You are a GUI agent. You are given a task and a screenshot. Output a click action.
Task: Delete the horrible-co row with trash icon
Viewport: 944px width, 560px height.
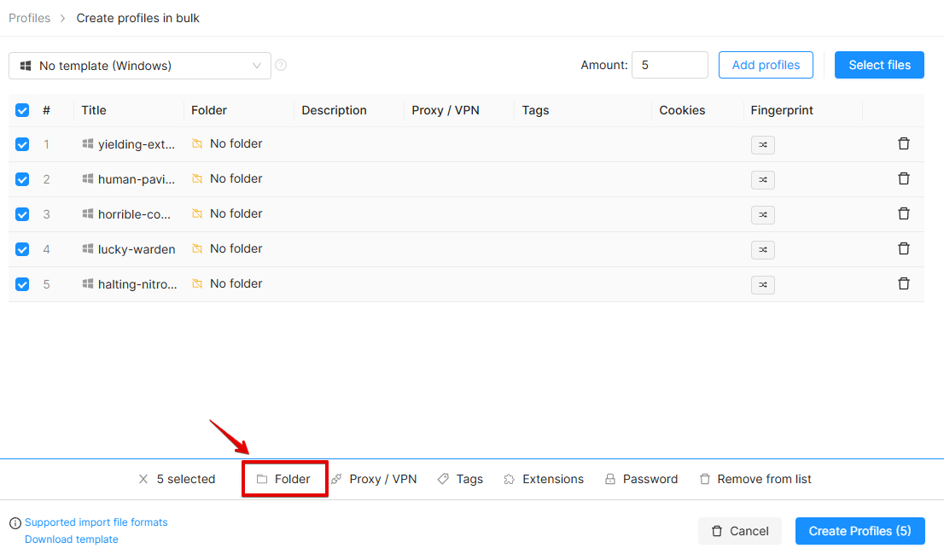[x=904, y=213]
